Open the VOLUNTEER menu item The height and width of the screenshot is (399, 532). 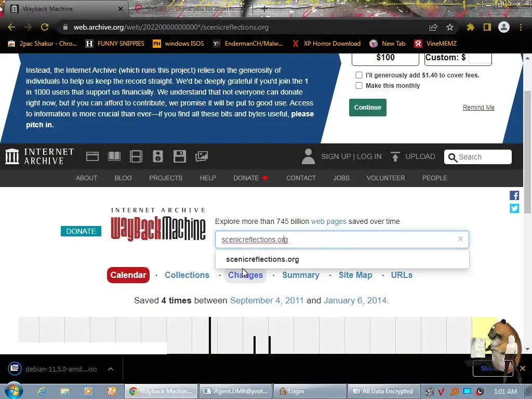click(x=386, y=178)
